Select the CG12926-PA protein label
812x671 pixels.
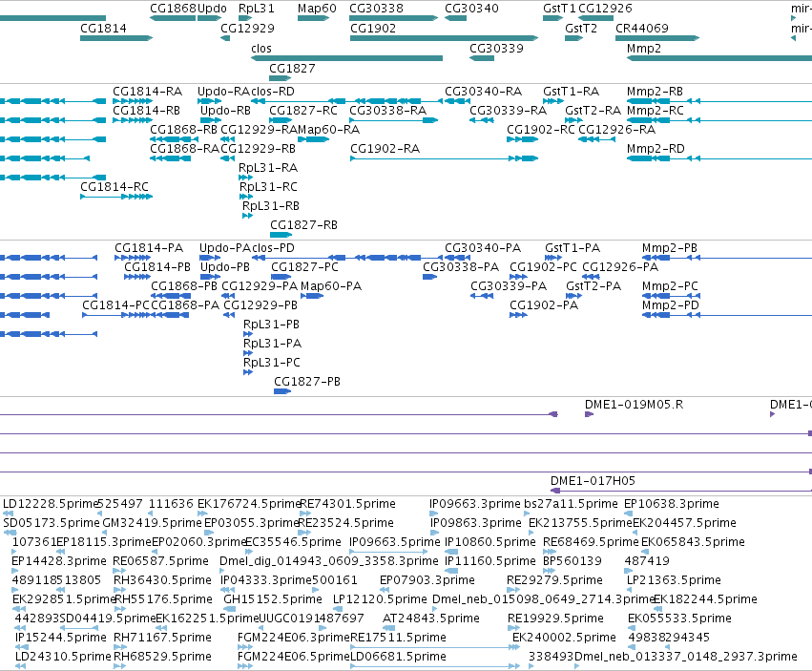click(x=620, y=267)
